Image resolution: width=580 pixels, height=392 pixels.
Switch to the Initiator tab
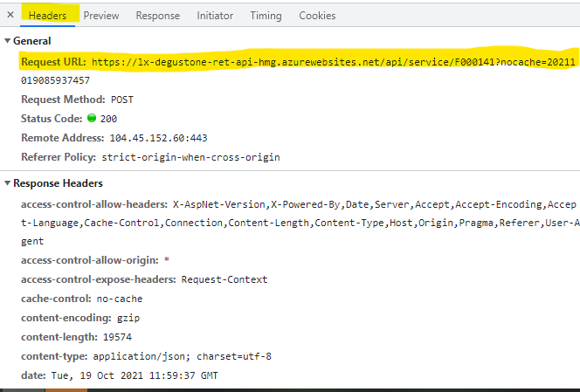215,16
